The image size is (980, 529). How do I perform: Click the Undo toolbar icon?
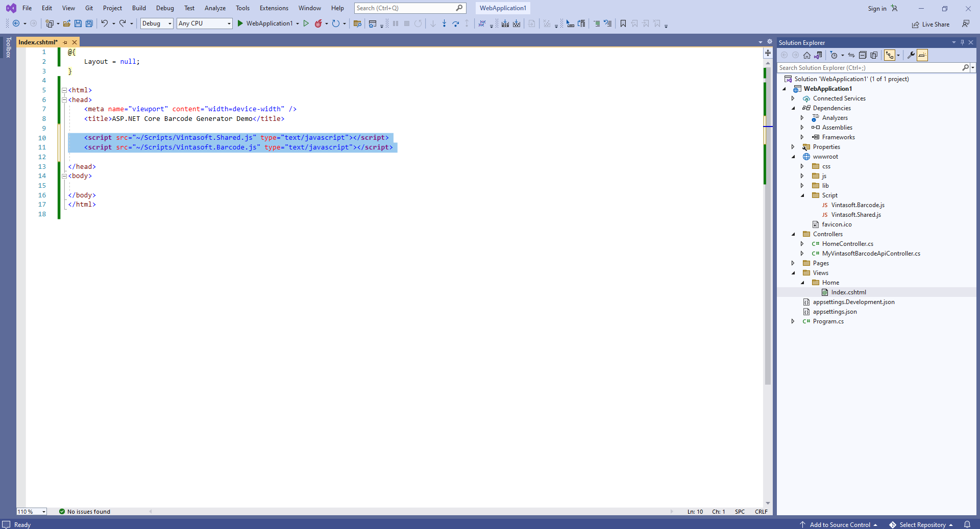[105, 23]
